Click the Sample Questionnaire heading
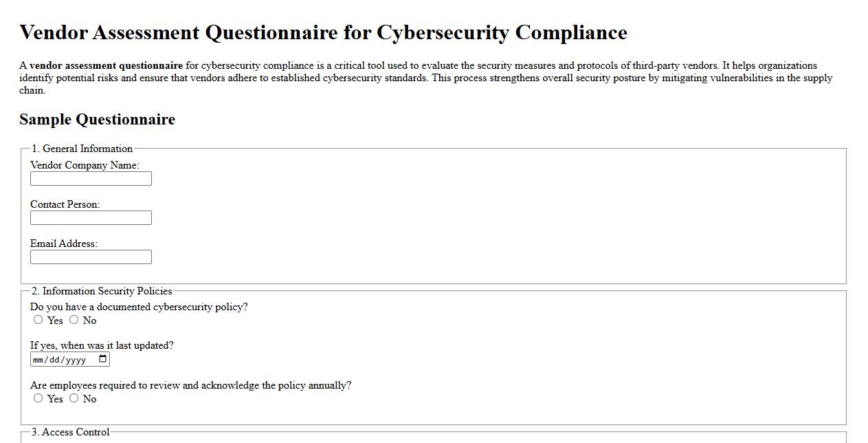Screen dimensions: 868x443 [x=98, y=119]
